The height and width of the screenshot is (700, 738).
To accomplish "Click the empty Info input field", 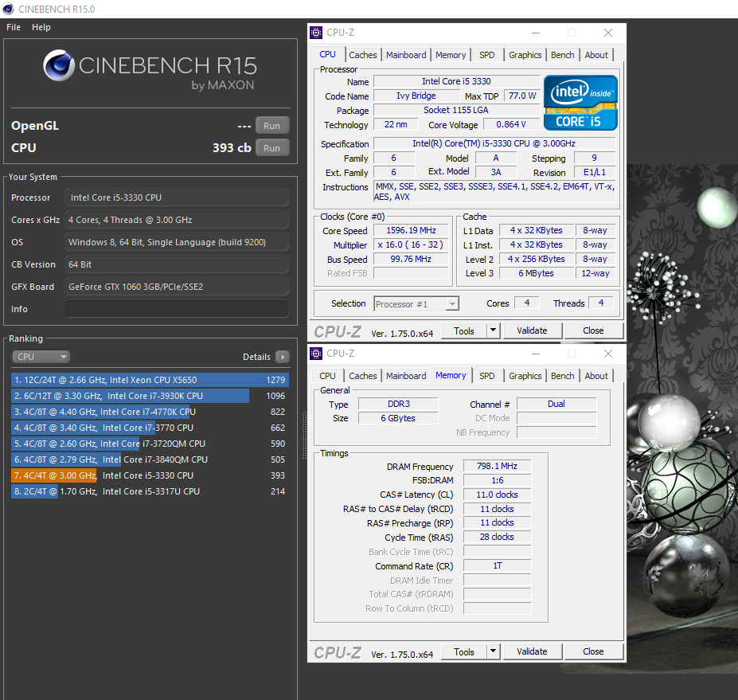I will point(177,309).
